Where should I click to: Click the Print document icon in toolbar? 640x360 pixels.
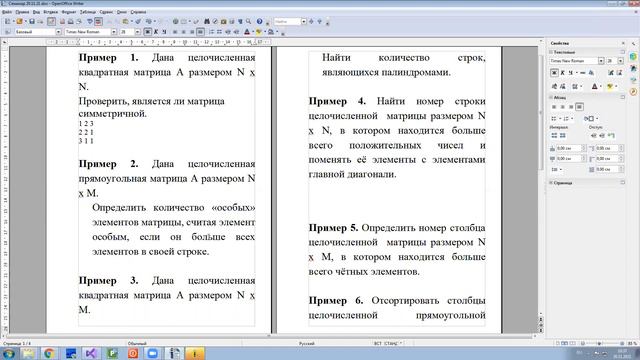coord(70,21)
